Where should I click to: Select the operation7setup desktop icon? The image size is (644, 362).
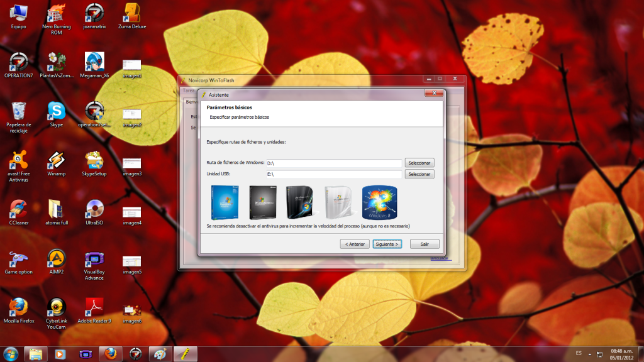pyautogui.click(x=94, y=114)
